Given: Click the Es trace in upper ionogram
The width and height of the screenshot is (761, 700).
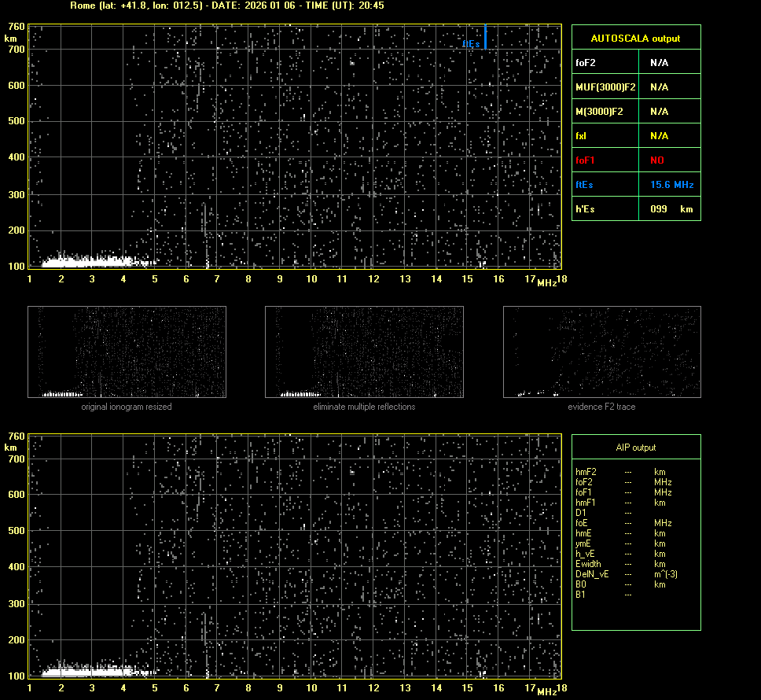Looking at the screenshot, I should (x=86, y=260).
